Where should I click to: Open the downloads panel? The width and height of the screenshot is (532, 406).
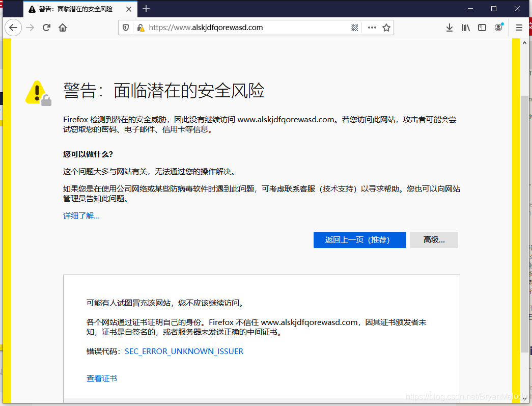coord(449,28)
